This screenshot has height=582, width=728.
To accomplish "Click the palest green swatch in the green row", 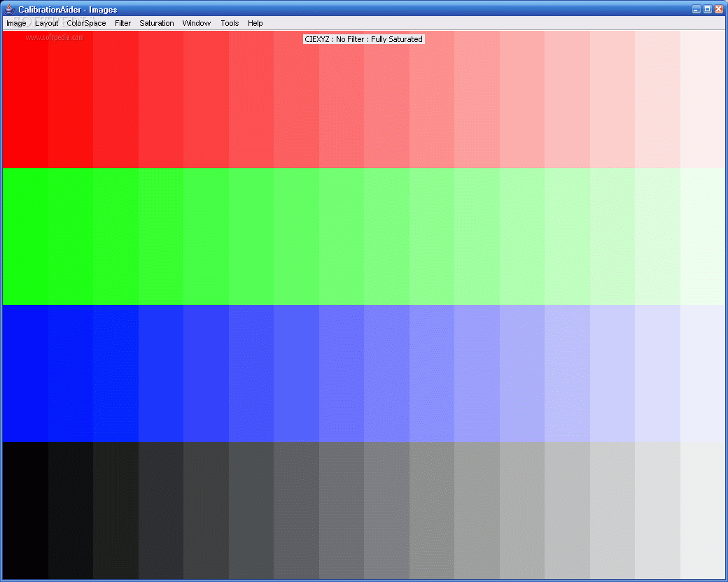I will click(x=703, y=236).
